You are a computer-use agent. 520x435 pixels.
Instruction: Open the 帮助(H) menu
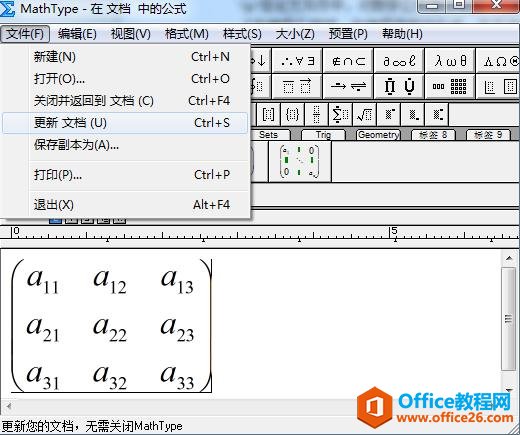tap(402, 34)
